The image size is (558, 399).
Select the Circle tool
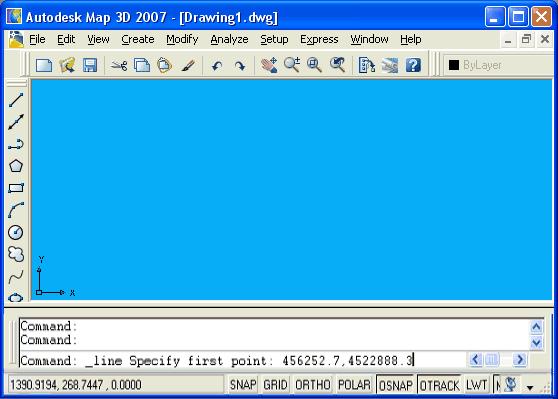click(x=16, y=232)
